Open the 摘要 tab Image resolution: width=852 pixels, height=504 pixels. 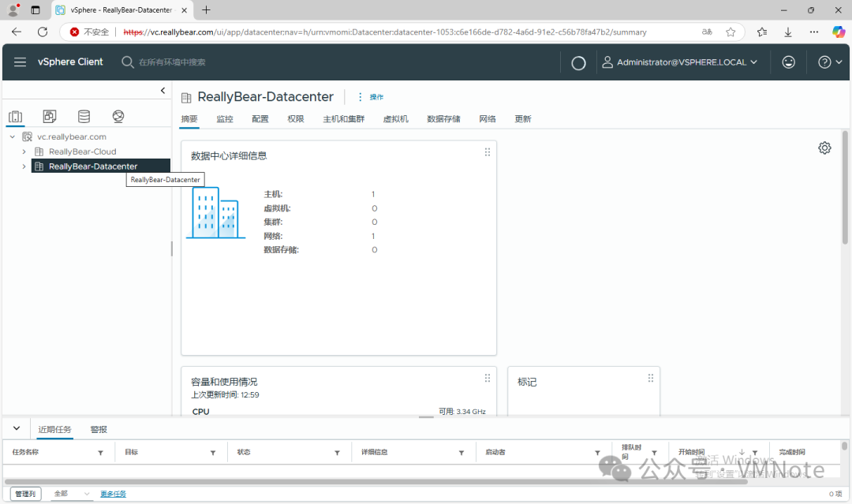[x=189, y=119]
